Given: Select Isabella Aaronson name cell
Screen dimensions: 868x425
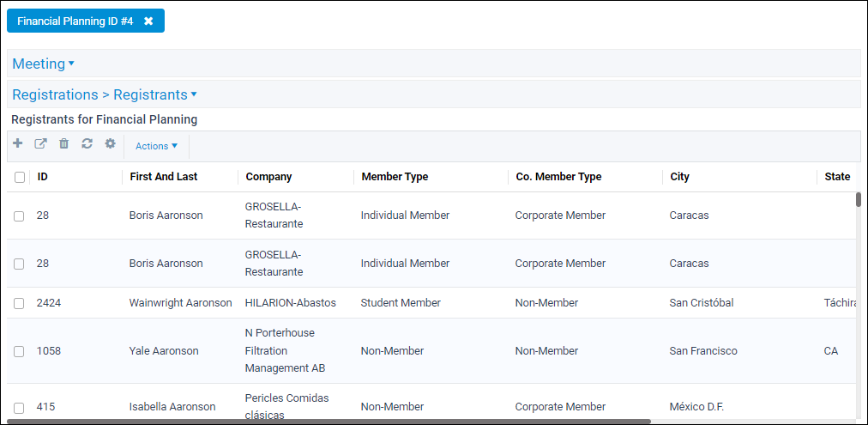Looking at the screenshot, I should pos(172,407).
